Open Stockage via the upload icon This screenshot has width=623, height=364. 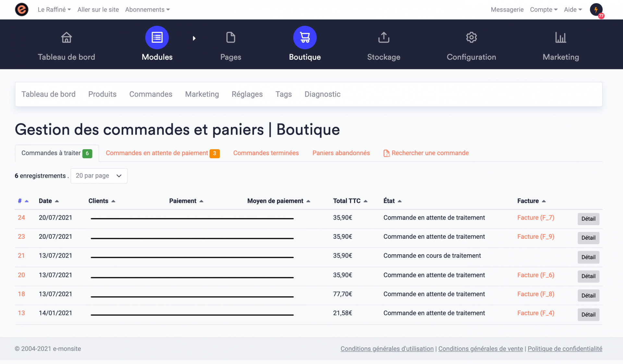click(x=384, y=37)
